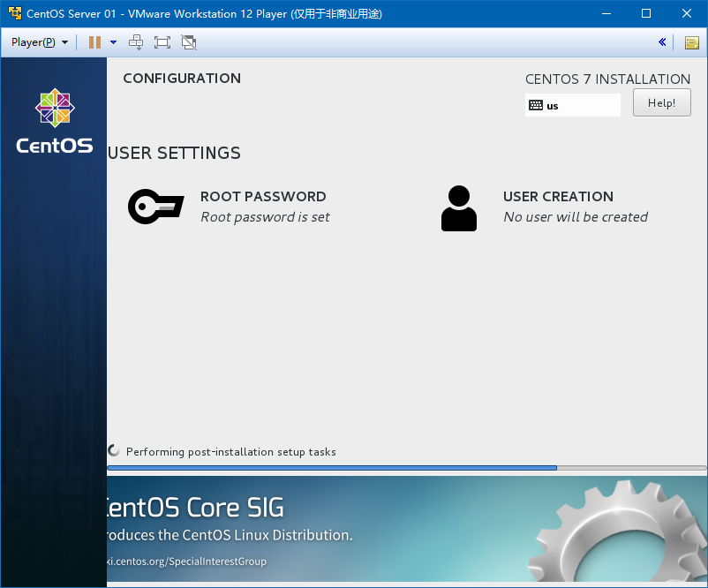Screen dimensions: 708x588
Task: Click the Help! button
Action: pos(661,102)
